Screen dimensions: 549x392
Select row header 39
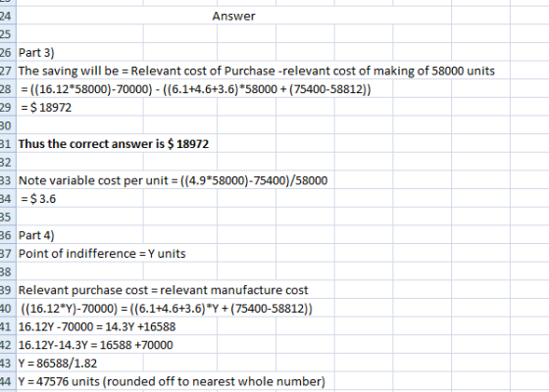pos(8,290)
